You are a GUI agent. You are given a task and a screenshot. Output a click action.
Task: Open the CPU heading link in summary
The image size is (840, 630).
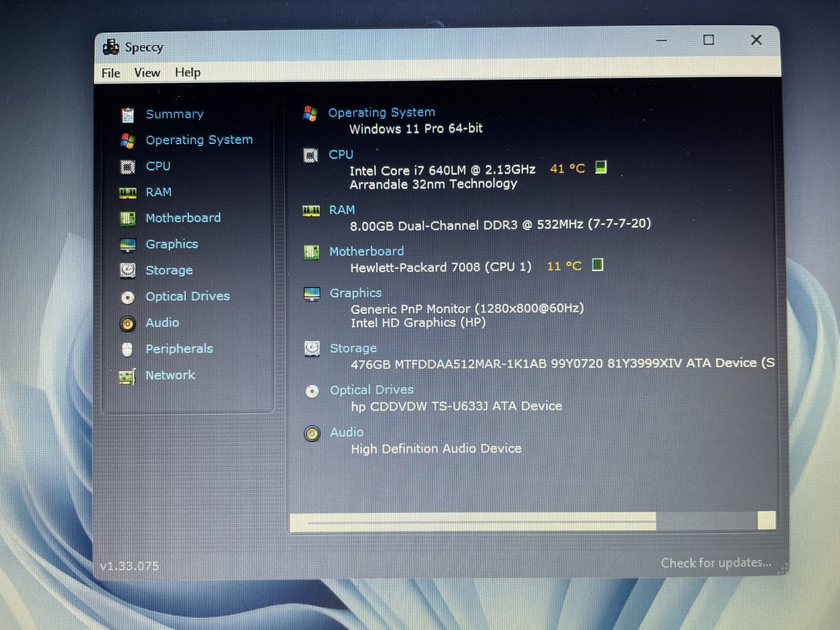pyautogui.click(x=341, y=154)
